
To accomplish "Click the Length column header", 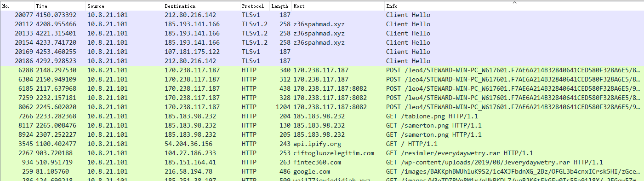I will click(x=280, y=6).
